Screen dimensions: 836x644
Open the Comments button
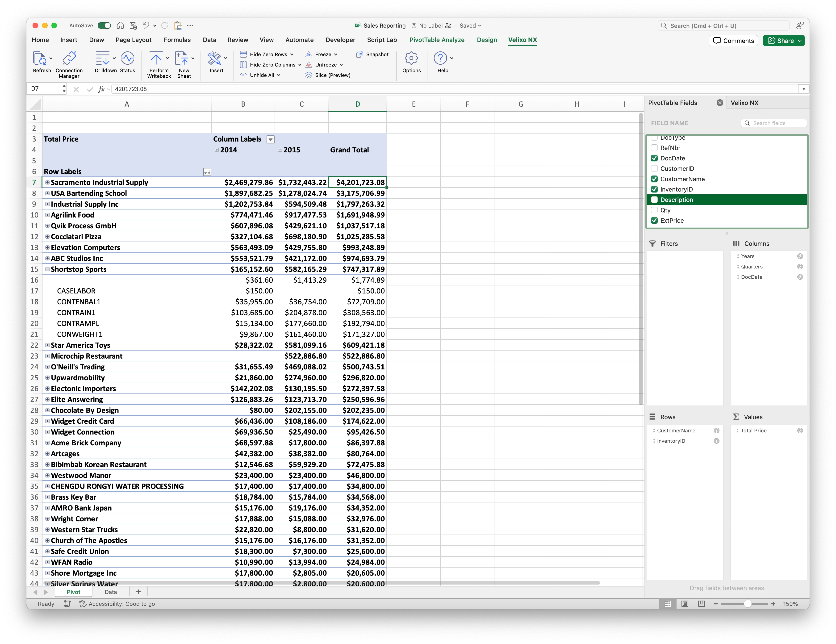(x=733, y=41)
